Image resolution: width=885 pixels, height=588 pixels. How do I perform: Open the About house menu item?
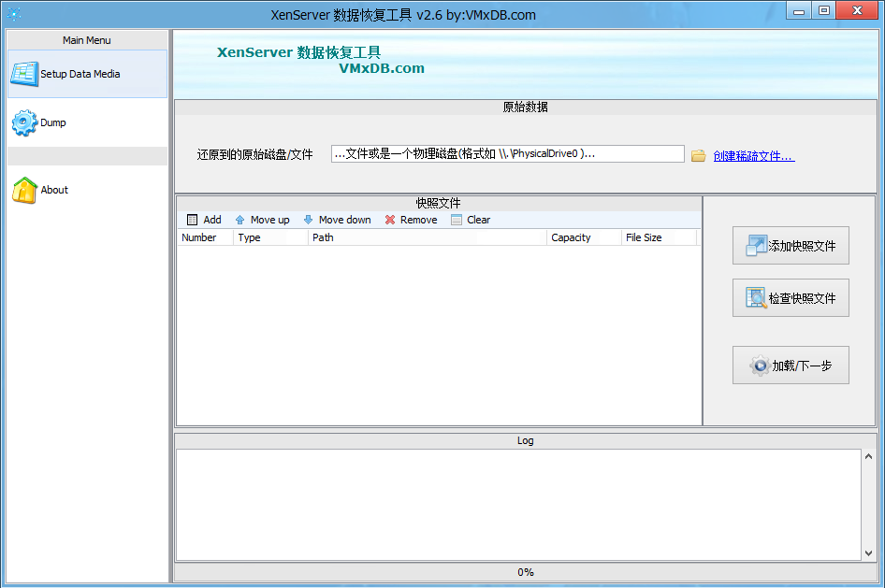pos(53,190)
